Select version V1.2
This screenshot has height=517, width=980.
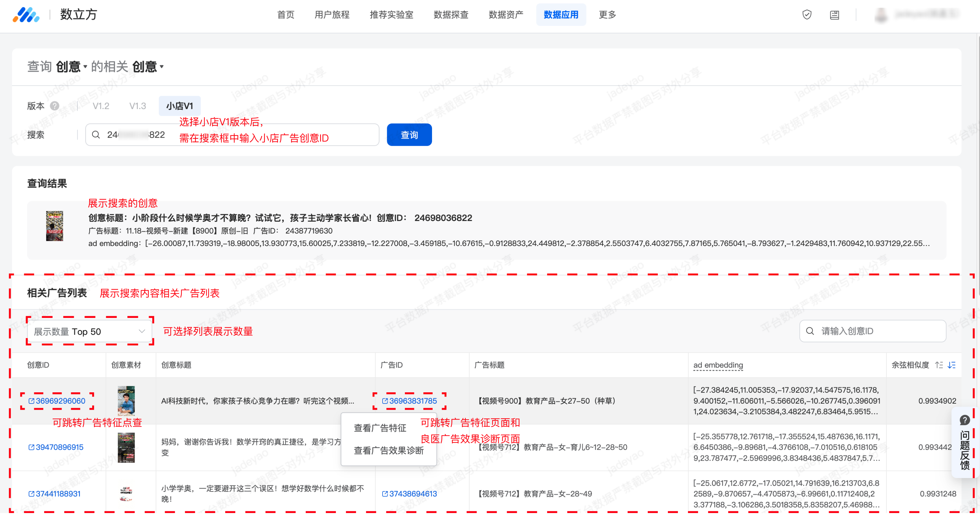point(101,106)
